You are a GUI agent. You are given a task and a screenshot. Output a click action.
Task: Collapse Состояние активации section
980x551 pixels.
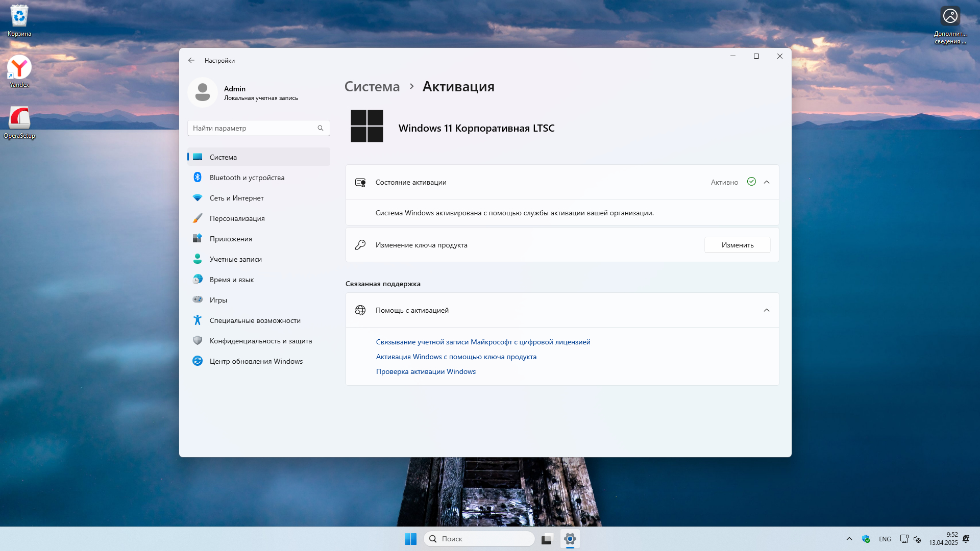766,182
